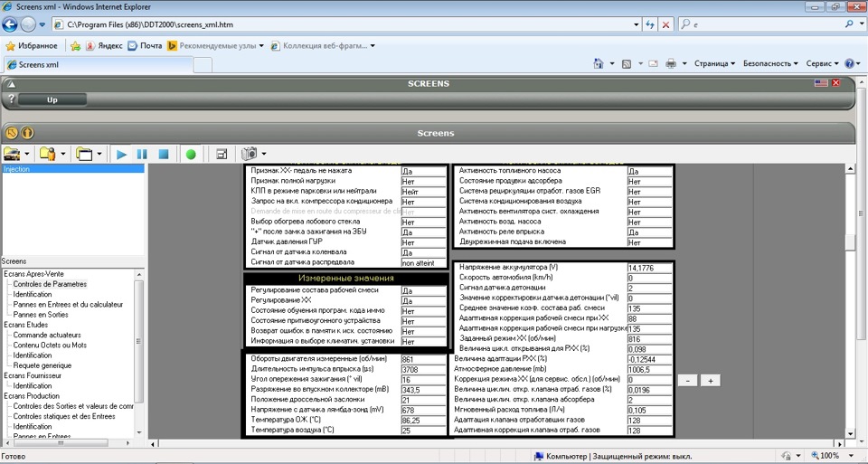Open the Почта favorites link
This screenshot has height=464, width=868.
(x=145, y=46)
